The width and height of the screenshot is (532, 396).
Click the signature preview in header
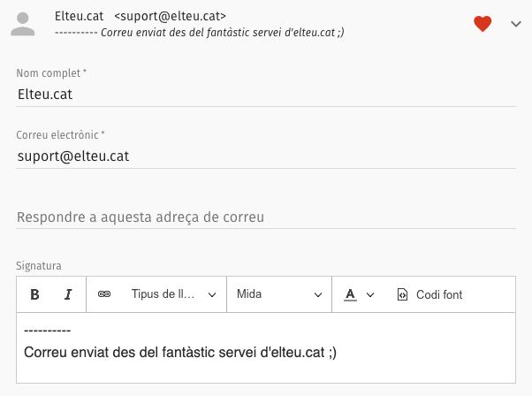tap(200, 33)
